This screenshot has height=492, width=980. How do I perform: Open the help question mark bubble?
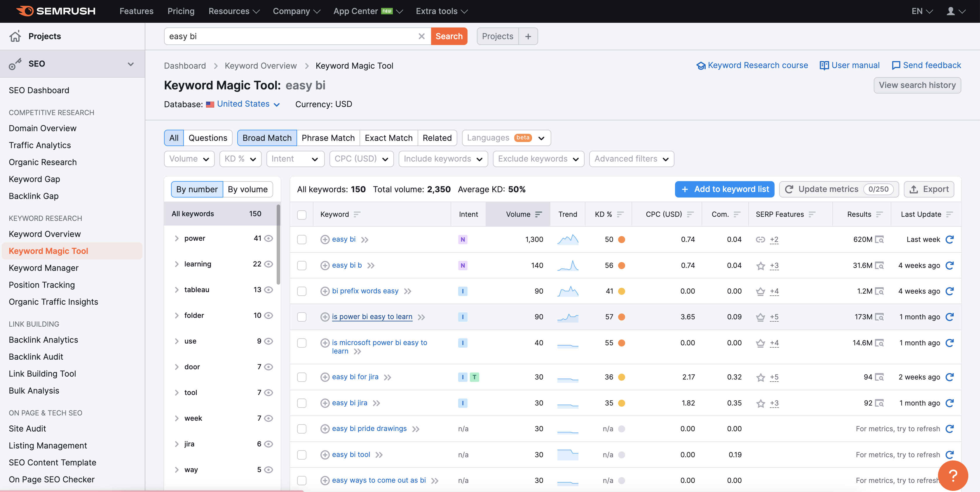(953, 475)
